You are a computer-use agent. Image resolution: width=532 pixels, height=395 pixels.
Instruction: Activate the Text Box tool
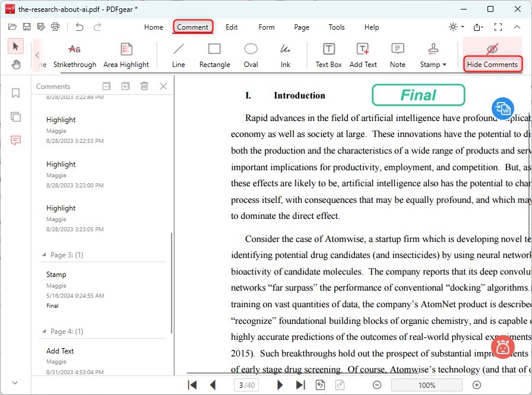point(328,55)
